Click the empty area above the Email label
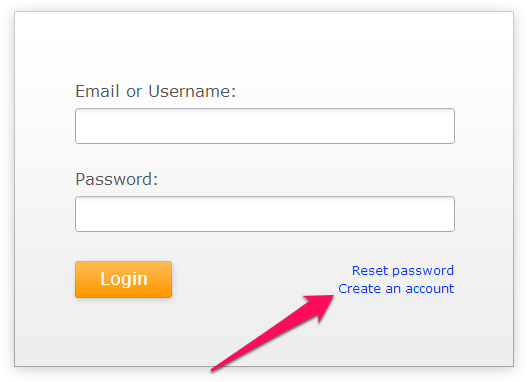This screenshot has width=527, height=382. (x=264, y=47)
